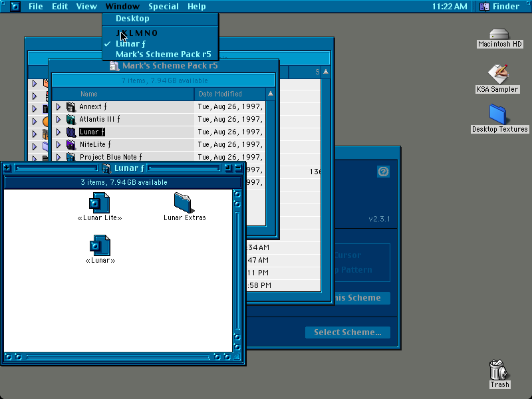Select the «Lunar Lite» scheme file icon
532x399 pixels.
click(99, 203)
